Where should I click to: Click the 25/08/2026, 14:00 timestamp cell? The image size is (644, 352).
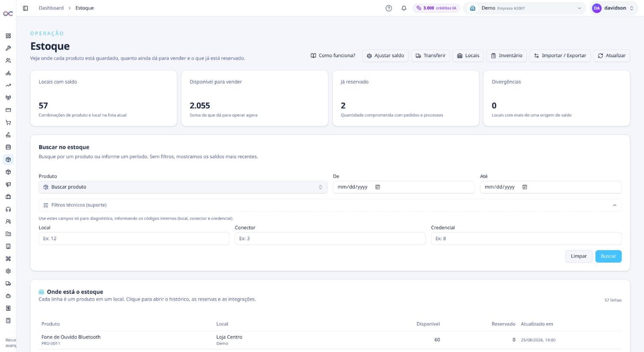(538, 340)
